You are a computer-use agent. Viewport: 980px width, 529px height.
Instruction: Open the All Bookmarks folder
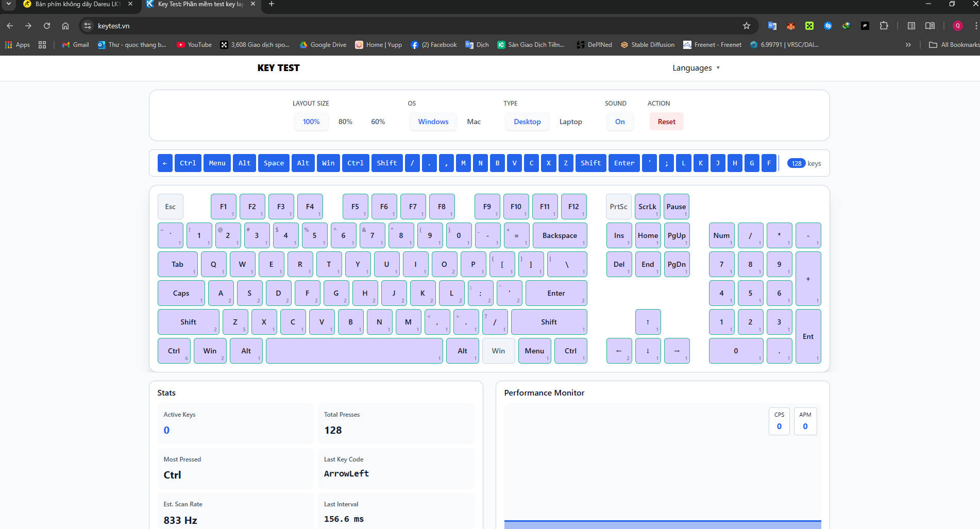(954, 45)
